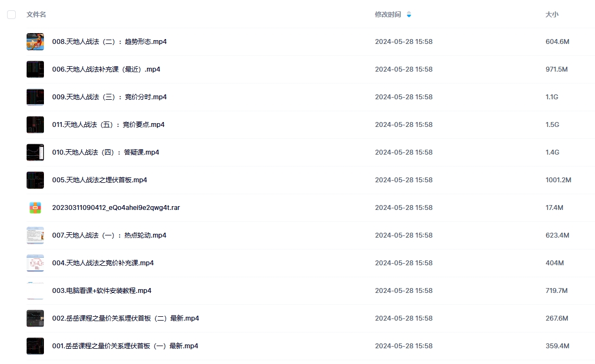
Task: Click the video icon of 011.天地人战法（五）竞价要点
Action: pos(35,125)
